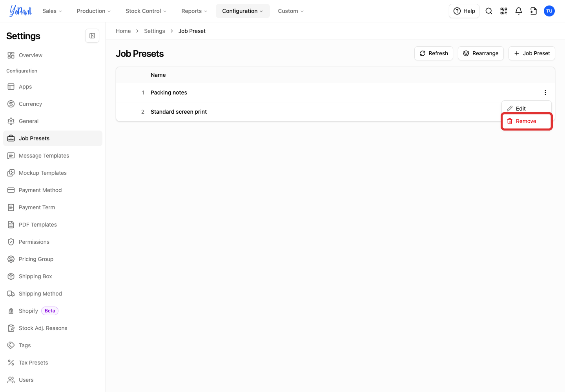Screen dimensions: 565x392
Task: Open Tax Presets settings
Action: (53, 363)
